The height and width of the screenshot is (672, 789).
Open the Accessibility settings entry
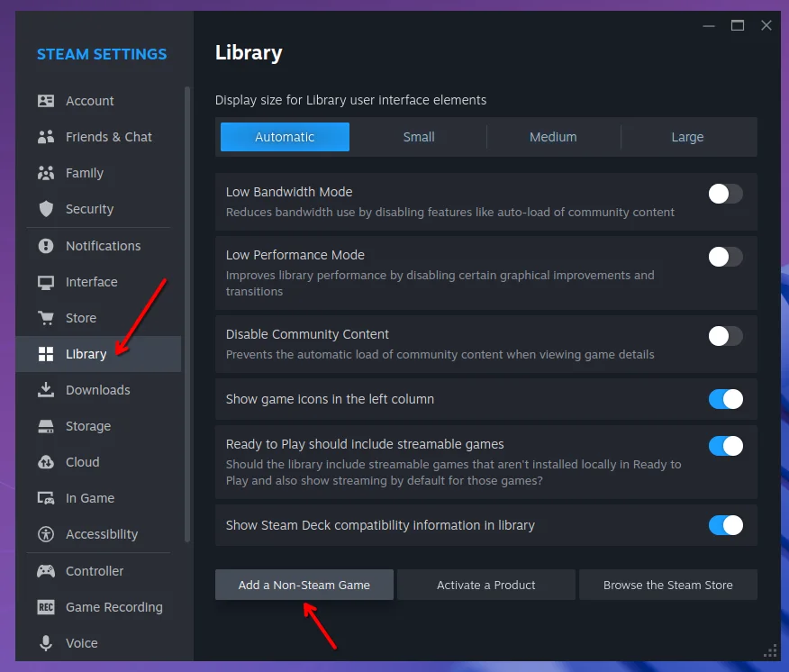[x=99, y=534]
